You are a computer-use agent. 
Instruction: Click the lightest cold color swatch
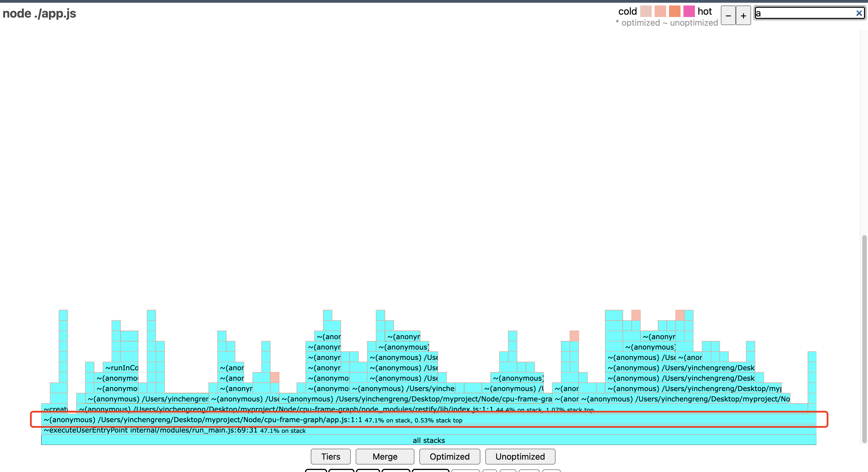tap(646, 11)
